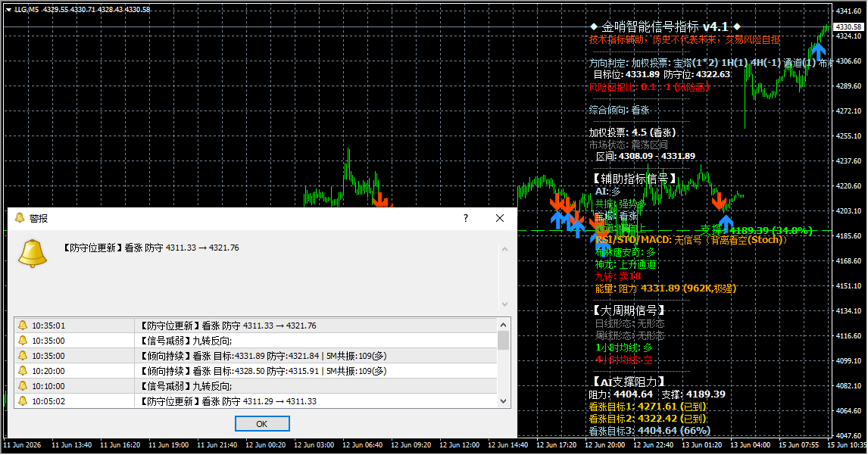Viewport: 868px width, 455px height.
Task: Click the help question mark in alert dialog
Action: point(466,218)
